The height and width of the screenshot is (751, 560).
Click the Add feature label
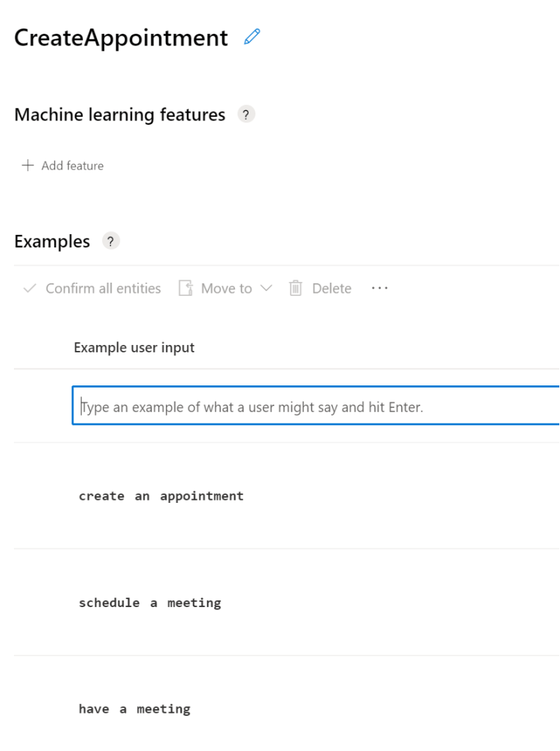pyautogui.click(x=73, y=166)
